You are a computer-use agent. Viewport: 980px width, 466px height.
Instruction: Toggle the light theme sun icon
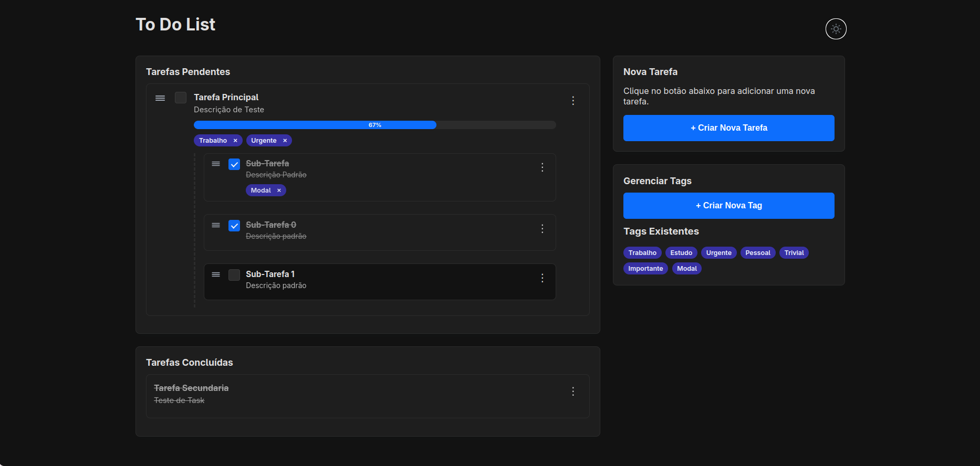[836, 29]
